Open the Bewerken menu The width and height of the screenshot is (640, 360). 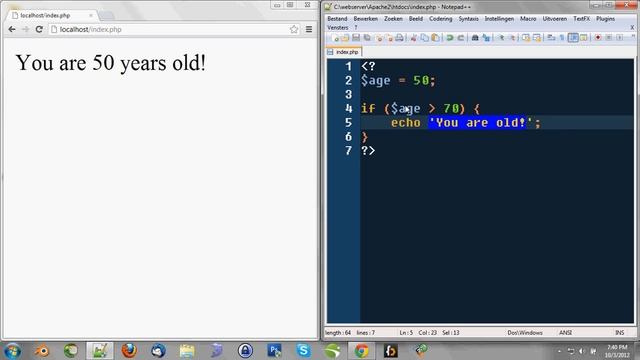click(365, 19)
